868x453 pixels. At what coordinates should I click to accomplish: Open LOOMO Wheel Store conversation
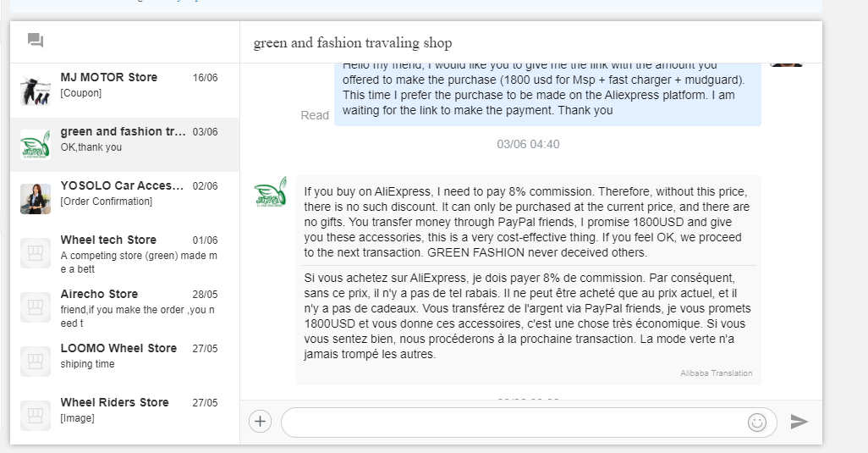[x=124, y=362]
